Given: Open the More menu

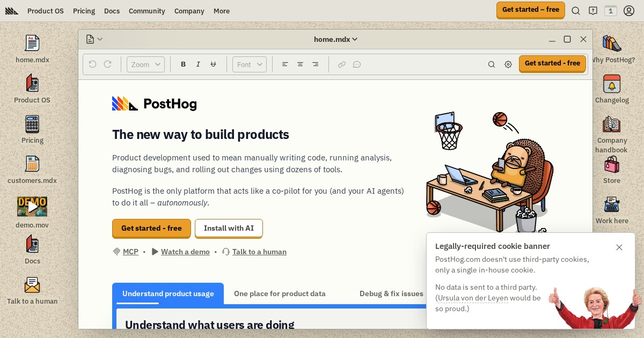Looking at the screenshot, I should pyautogui.click(x=222, y=11).
